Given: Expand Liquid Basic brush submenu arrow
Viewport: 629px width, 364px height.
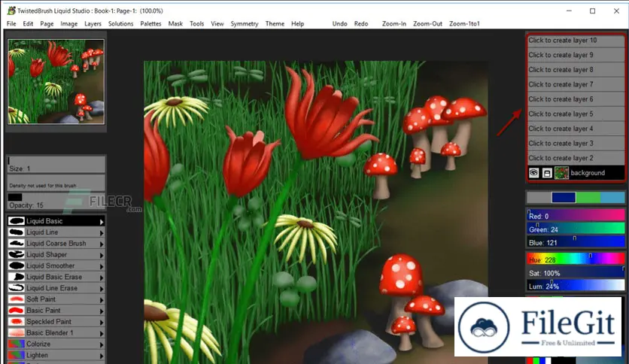Looking at the screenshot, I should pos(102,221).
